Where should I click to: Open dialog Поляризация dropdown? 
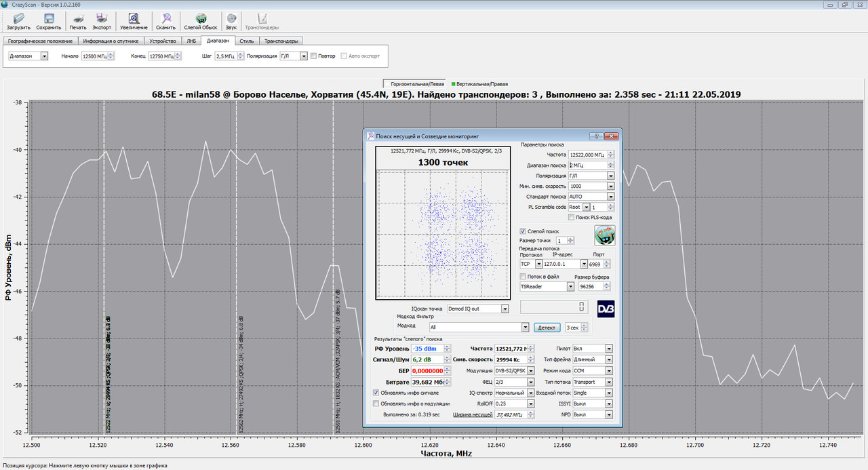[611, 176]
